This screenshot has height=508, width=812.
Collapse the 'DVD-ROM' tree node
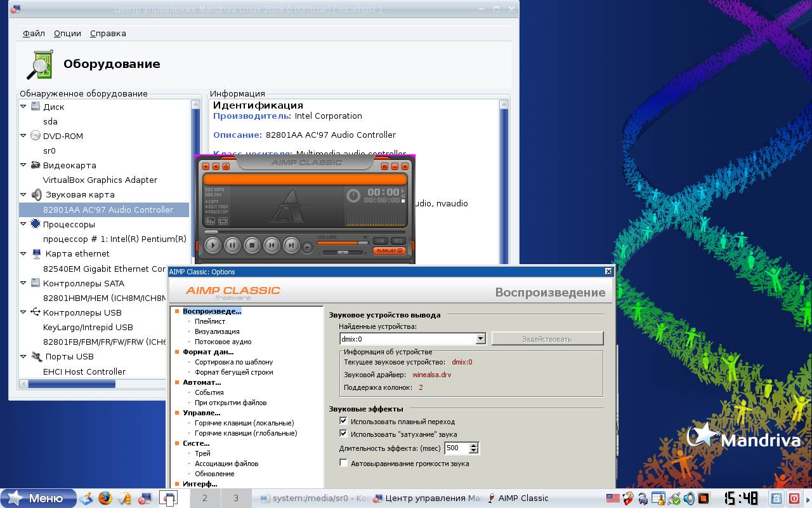[23, 136]
